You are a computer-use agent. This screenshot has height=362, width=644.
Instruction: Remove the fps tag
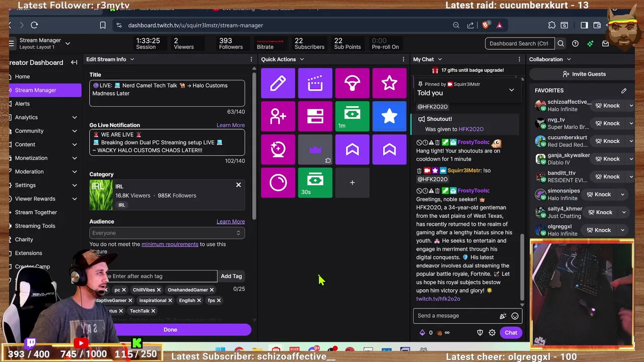pos(219,300)
